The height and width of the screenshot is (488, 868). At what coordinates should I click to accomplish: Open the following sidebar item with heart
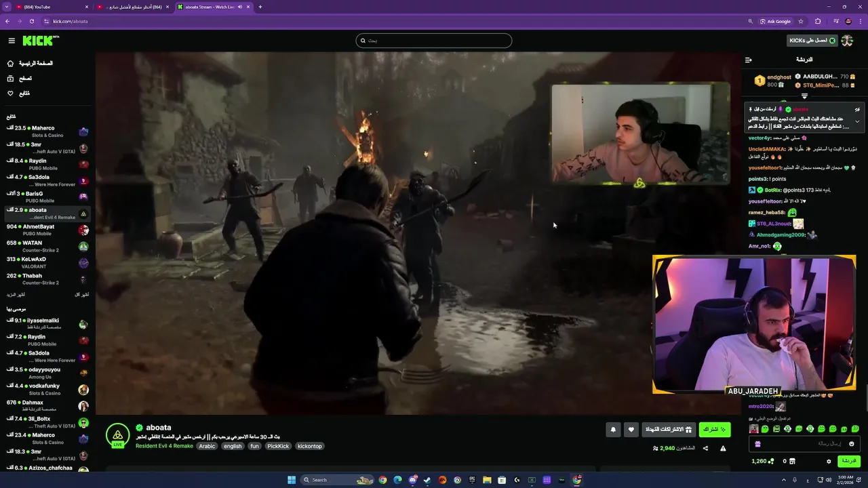coord(18,93)
